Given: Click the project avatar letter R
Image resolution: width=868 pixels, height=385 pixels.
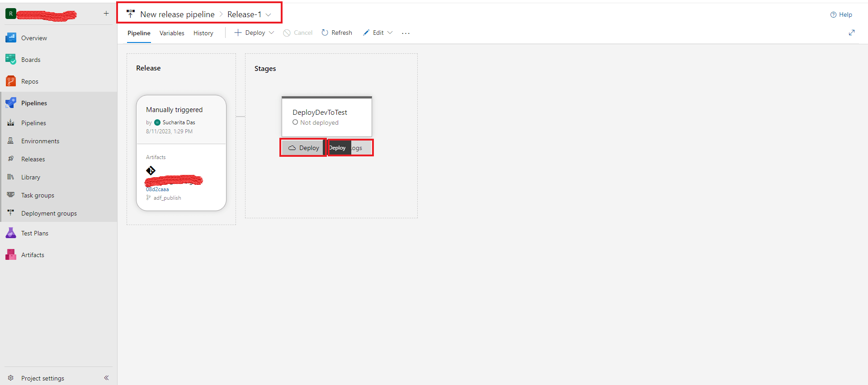Looking at the screenshot, I should click(11, 14).
